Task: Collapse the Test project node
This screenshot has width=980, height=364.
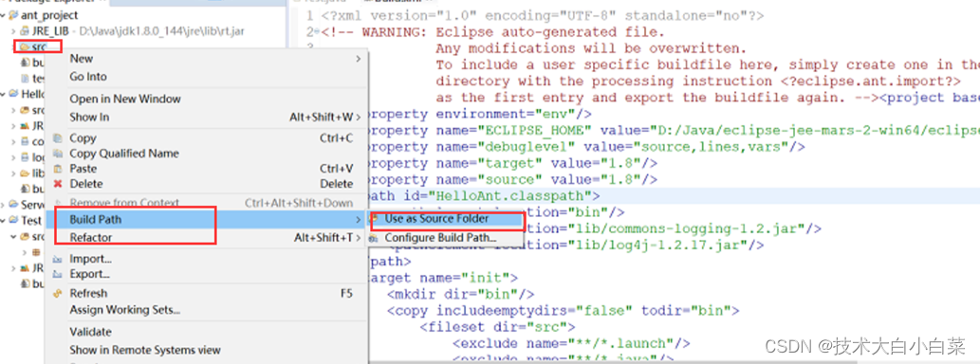Action: pos(4,221)
